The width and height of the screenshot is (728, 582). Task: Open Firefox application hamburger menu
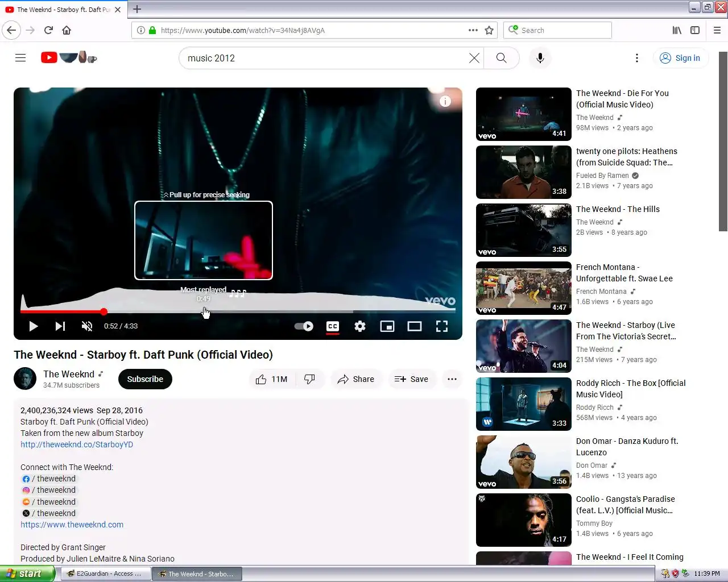717,30
